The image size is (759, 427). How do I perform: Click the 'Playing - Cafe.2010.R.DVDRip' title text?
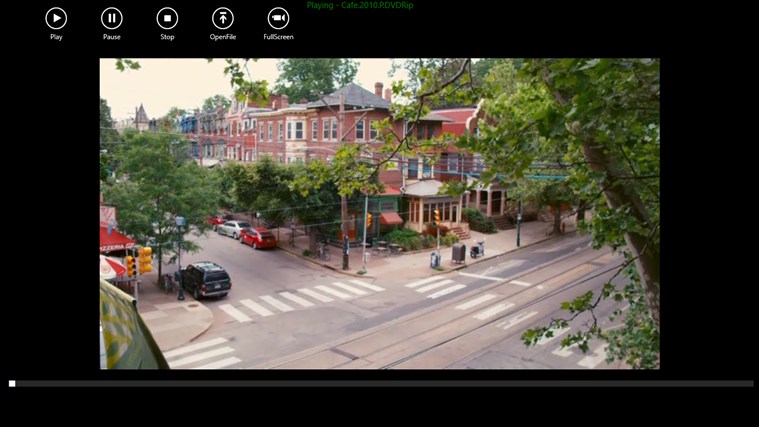pos(360,5)
